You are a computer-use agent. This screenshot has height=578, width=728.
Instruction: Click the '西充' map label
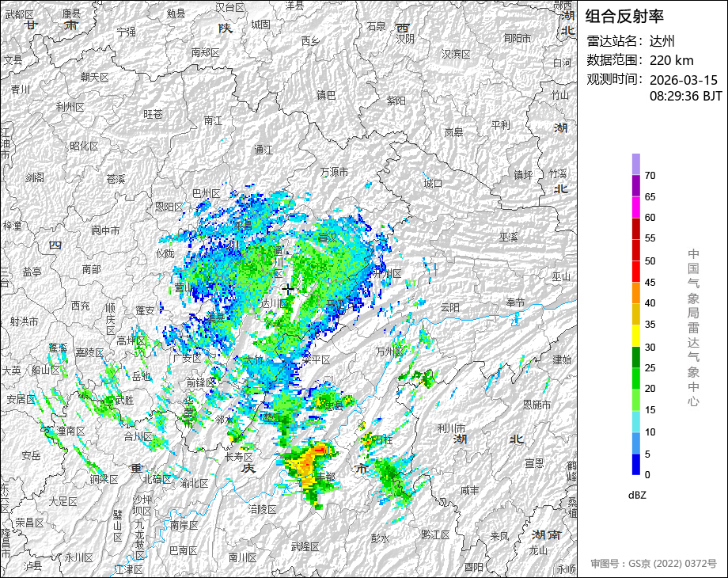pos(81,306)
